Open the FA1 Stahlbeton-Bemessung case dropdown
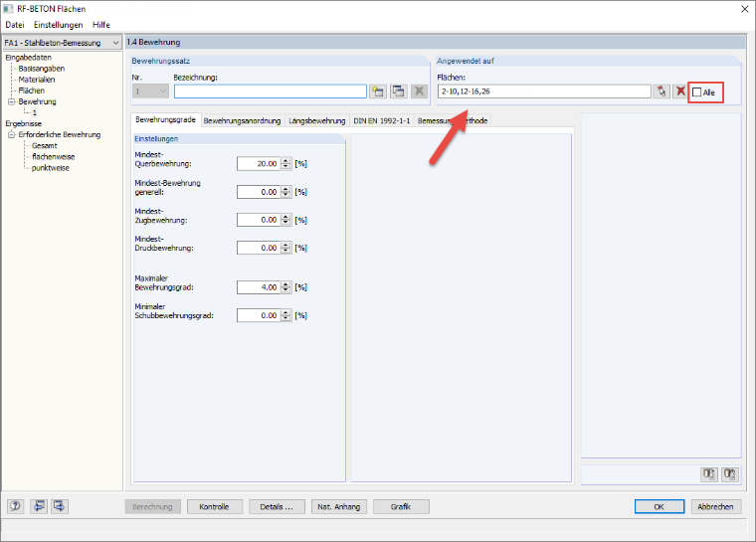The height and width of the screenshot is (542, 756). tap(115, 43)
